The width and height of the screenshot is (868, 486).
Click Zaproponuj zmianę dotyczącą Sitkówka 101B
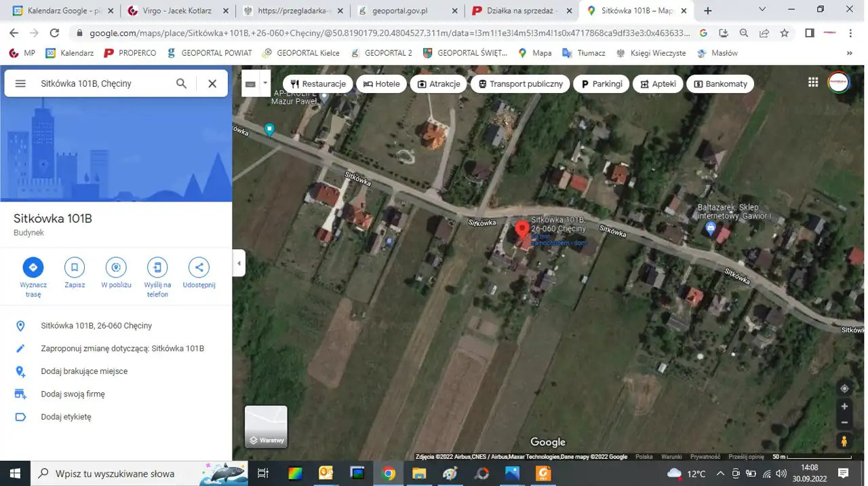click(122, 348)
